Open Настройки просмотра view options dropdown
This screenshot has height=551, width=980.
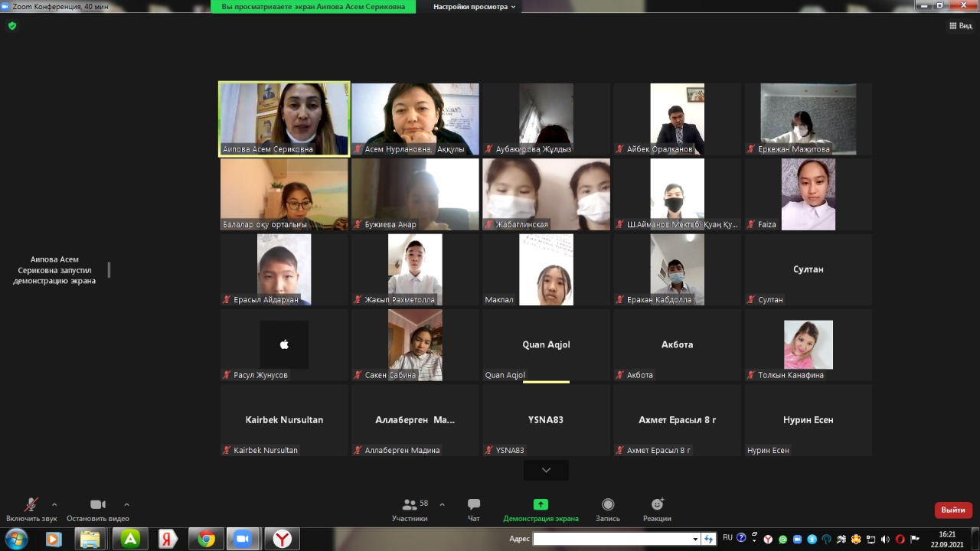click(x=474, y=7)
